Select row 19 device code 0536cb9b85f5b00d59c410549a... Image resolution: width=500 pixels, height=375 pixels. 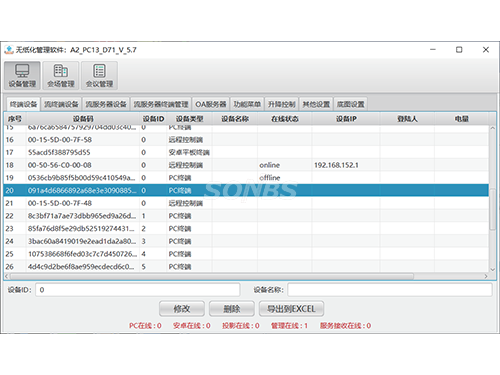pos(247,178)
